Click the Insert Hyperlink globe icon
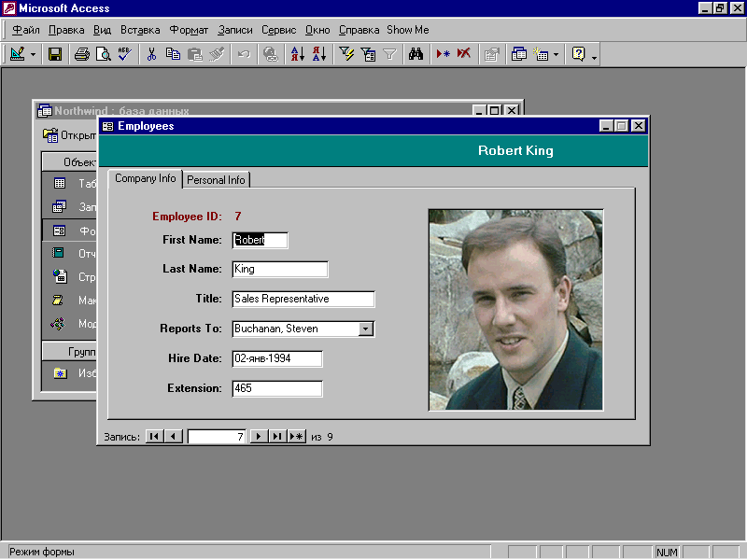747x560 pixels. 271,54
